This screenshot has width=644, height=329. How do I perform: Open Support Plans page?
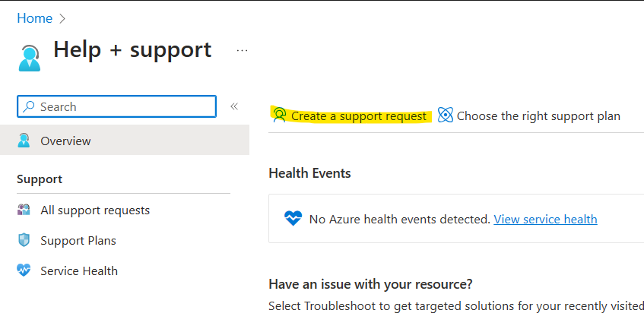[78, 240]
